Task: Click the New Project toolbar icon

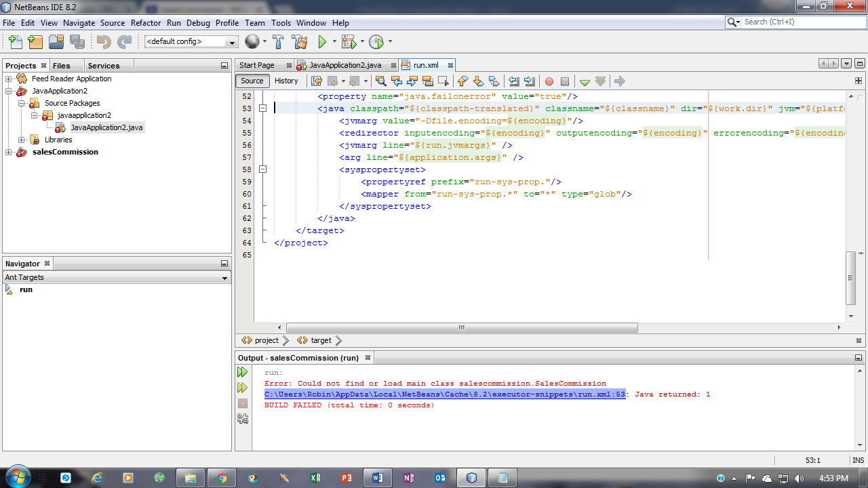Action: tap(35, 42)
